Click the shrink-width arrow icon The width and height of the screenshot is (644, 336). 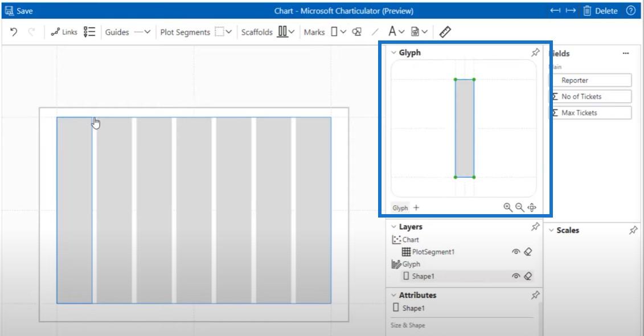[x=555, y=11]
